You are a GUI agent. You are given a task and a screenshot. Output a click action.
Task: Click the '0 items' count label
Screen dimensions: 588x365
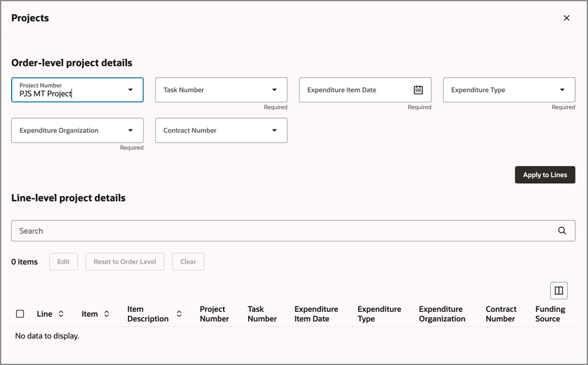pos(24,262)
